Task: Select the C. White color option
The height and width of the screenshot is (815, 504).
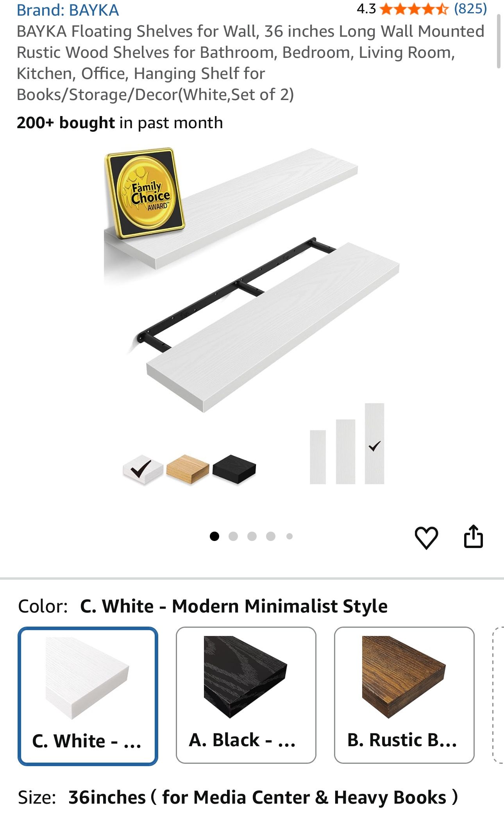Action: coord(88,696)
